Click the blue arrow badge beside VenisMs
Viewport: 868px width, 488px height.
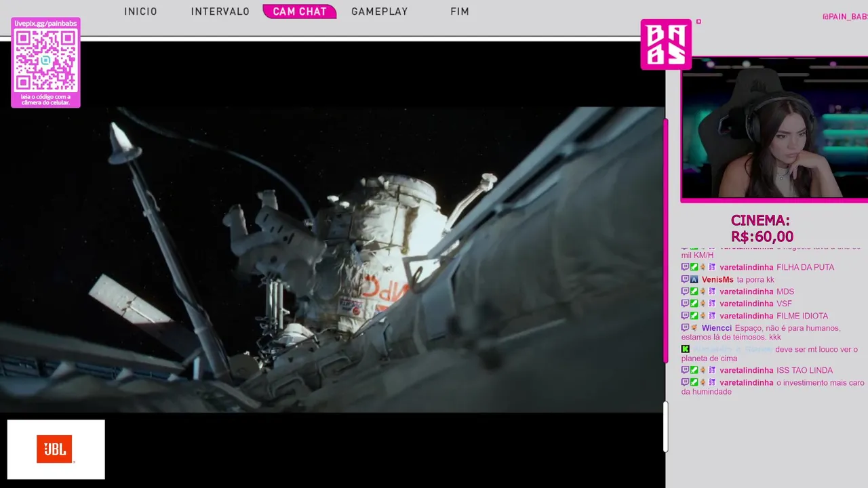tap(694, 279)
